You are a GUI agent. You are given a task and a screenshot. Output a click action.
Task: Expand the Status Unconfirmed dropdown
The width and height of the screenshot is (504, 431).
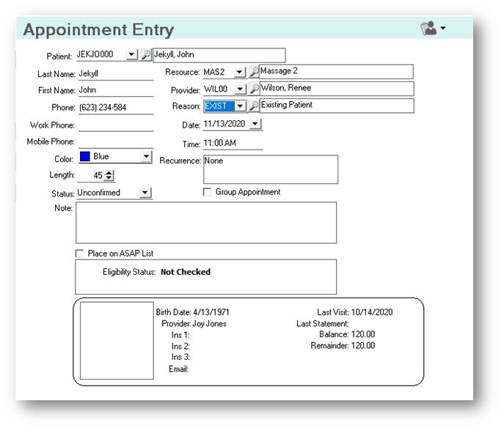click(x=145, y=193)
